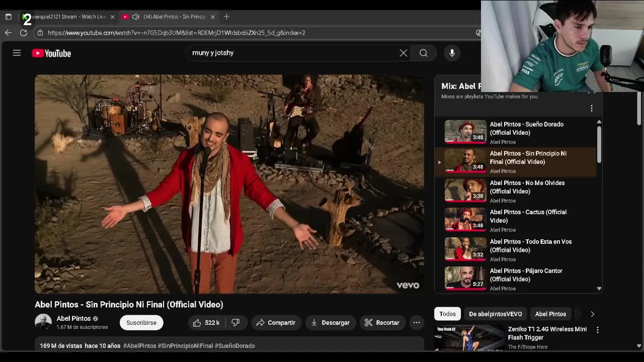Viewport: 644px width, 362px height.
Task: Click the Compartir share button
Action: [x=276, y=323]
